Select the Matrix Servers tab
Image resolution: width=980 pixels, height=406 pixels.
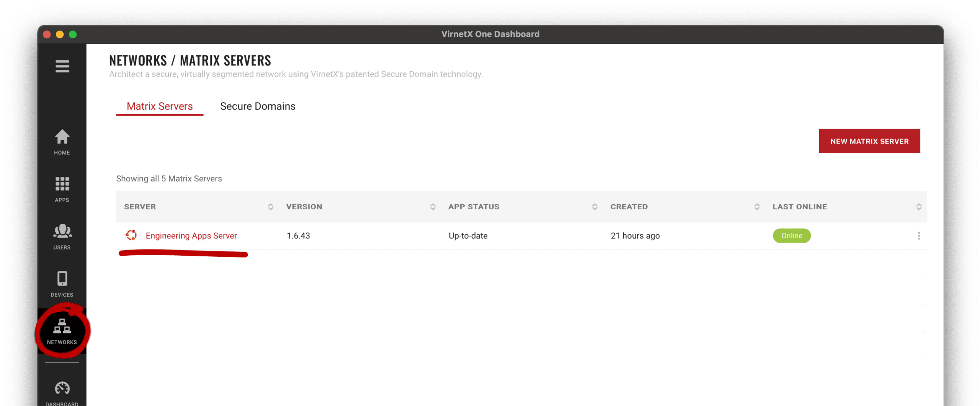coord(159,106)
